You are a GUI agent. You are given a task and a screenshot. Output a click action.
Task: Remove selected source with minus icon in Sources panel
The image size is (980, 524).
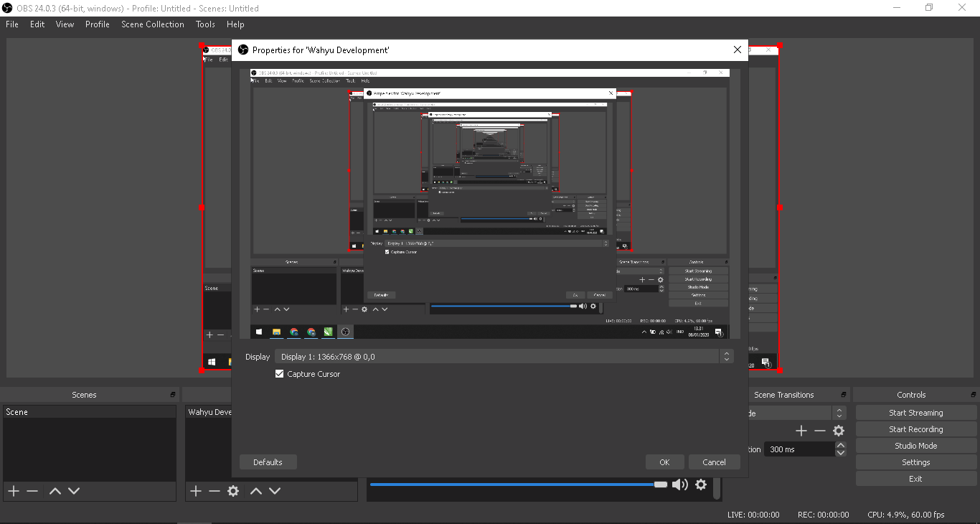point(215,491)
